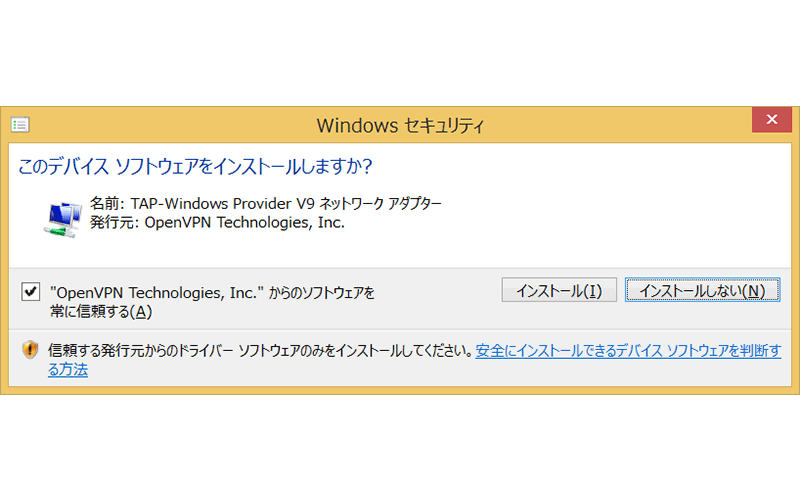This screenshot has height=500, width=800.
Task: Click the 発行元: label
Action: (x=112, y=223)
